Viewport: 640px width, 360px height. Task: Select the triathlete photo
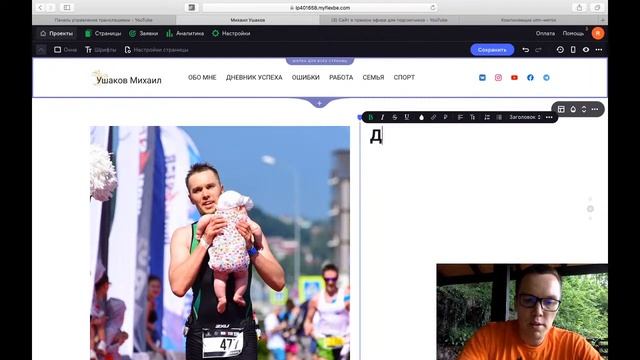[220, 243]
